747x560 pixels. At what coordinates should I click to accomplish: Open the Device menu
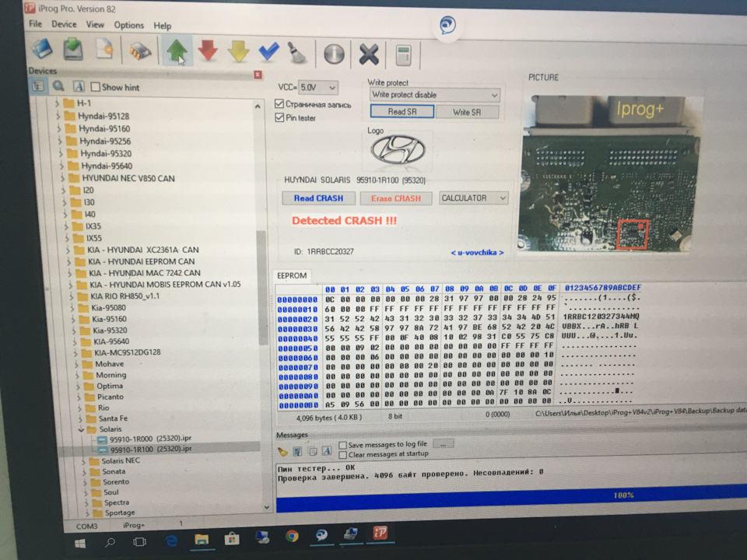point(64,24)
